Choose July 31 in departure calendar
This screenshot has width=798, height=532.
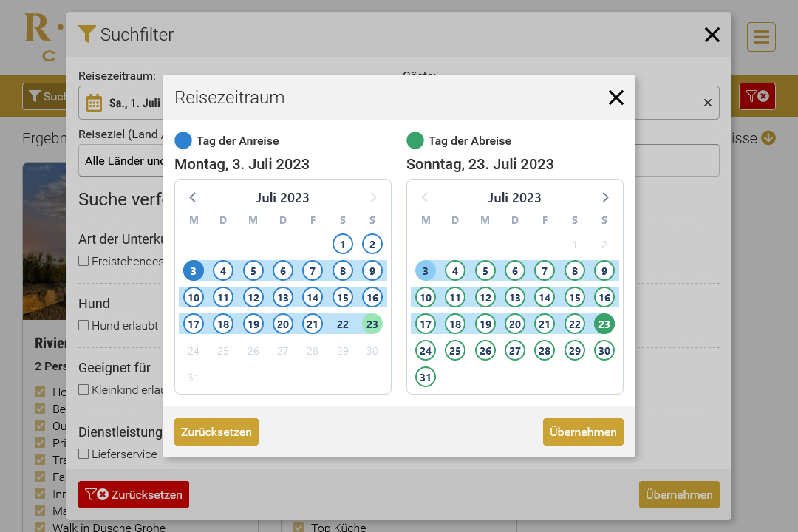click(x=426, y=378)
